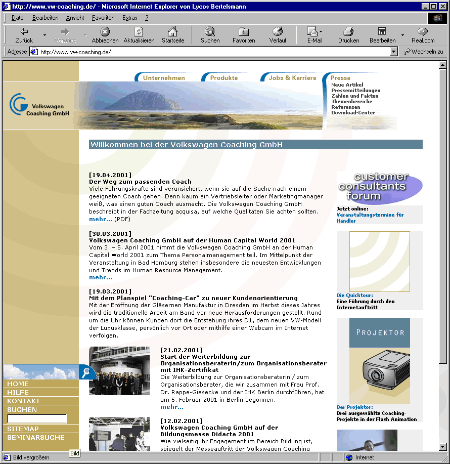This screenshot has width=450, height=464.
Task: Open the customer consultants forum banner
Action: coord(380,187)
